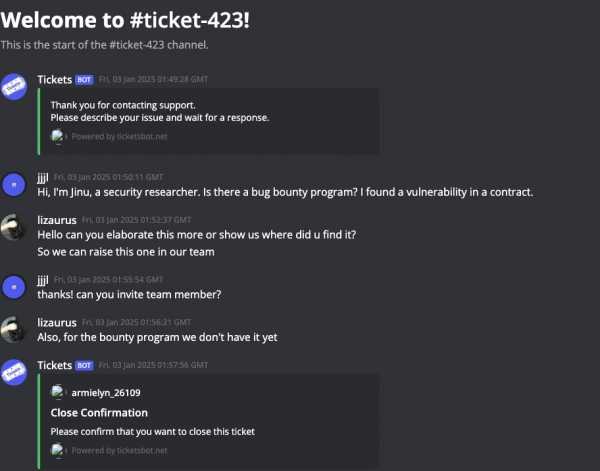Click the first Tickets bot avatar
This screenshot has height=471, width=600.
point(14,87)
